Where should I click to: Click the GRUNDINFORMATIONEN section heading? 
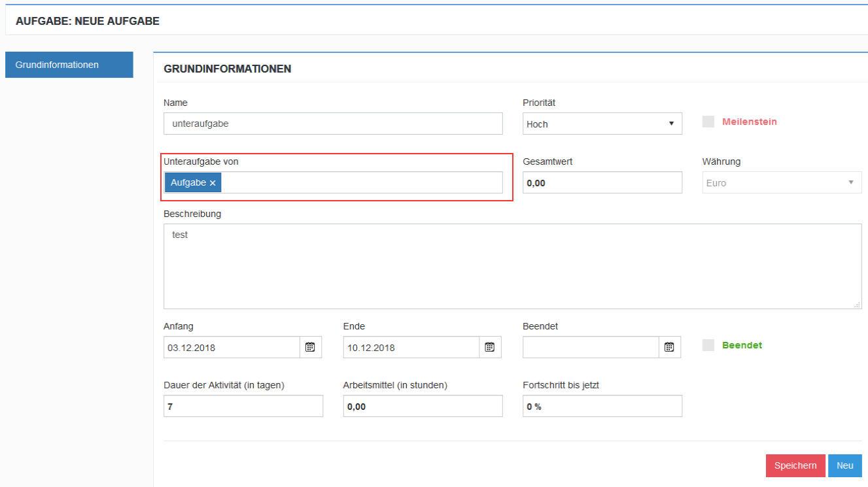coord(228,69)
